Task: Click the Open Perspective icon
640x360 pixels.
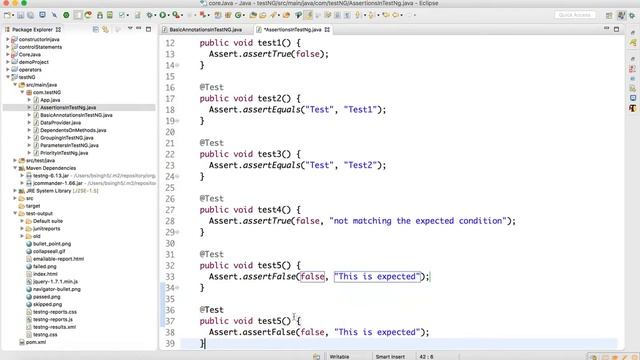Action: 609,15
